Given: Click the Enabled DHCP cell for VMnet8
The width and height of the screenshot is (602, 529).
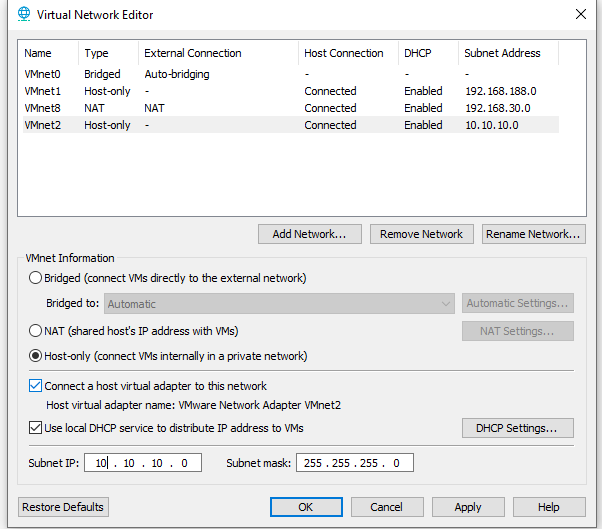Looking at the screenshot, I should 423,108.
